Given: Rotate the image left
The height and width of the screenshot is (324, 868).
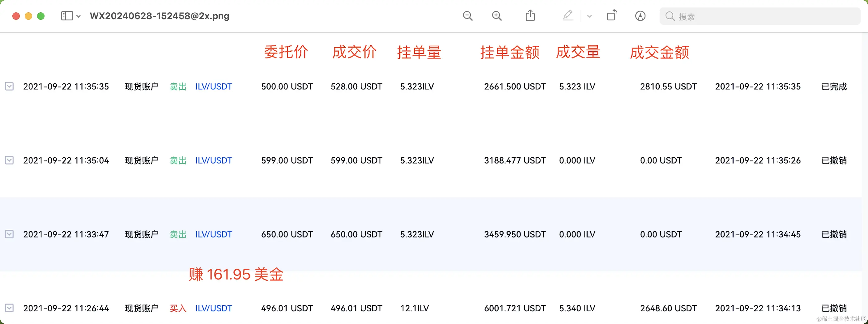Looking at the screenshot, I should [x=613, y=16].
